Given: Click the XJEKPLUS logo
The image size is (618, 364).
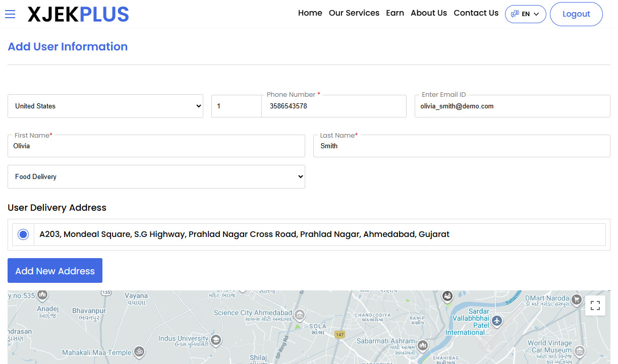Looking at the screenshot, I should pyautogui.click(x=78, y=14).
